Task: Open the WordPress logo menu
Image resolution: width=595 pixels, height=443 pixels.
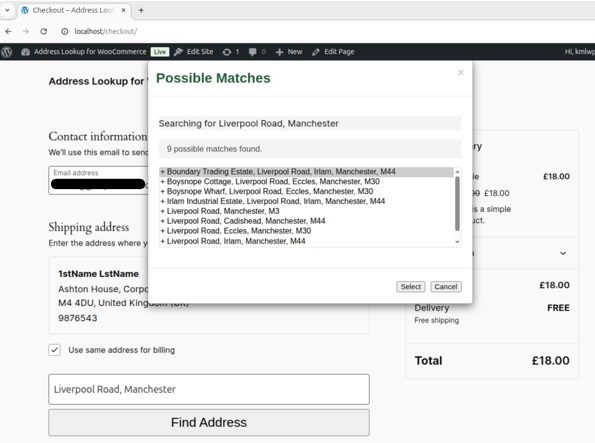Action: pos(6,52)
